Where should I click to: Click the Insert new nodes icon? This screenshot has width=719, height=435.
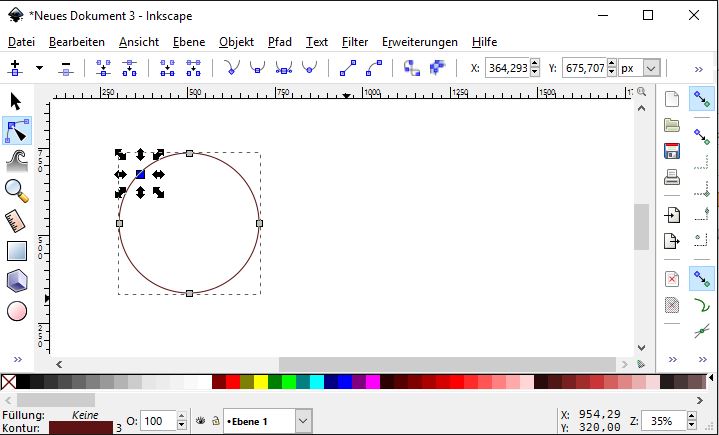[x=15, y=68]
